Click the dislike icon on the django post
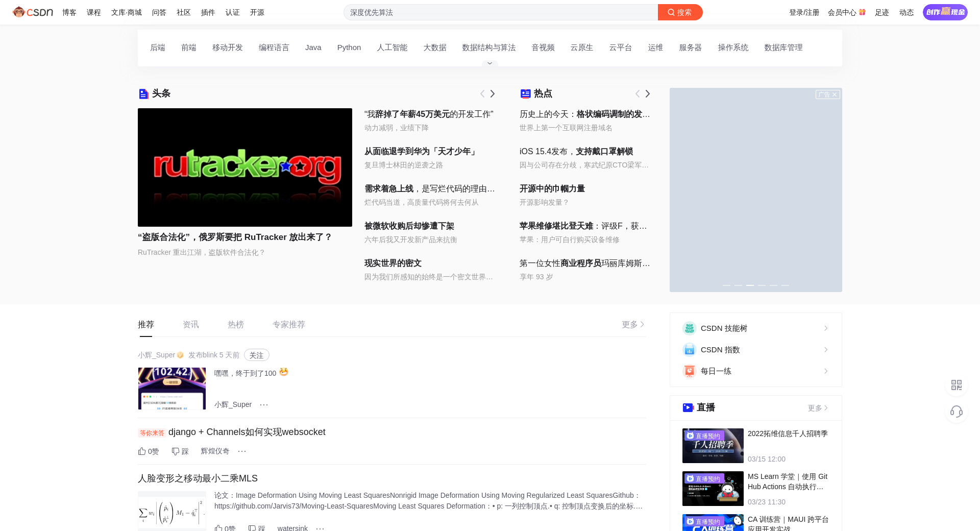The height and width of the screenshot is (531, 980). click(x=176, y=451)
